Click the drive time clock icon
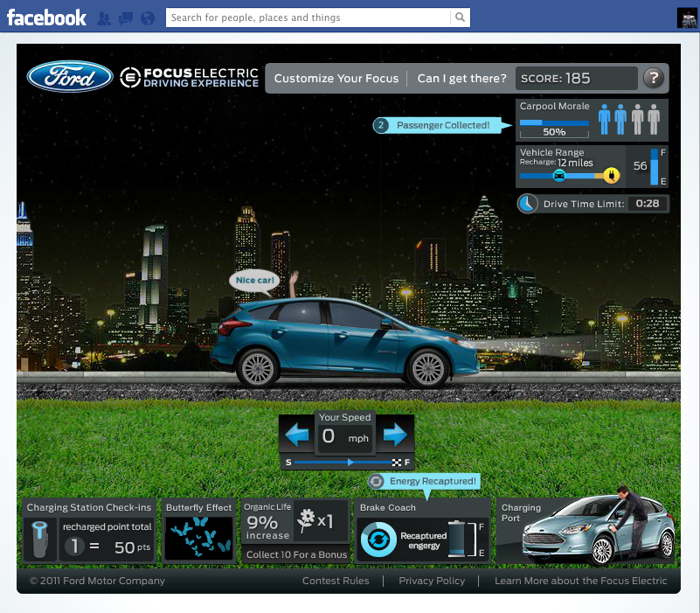The image size is (700, 613). point(527,203)
